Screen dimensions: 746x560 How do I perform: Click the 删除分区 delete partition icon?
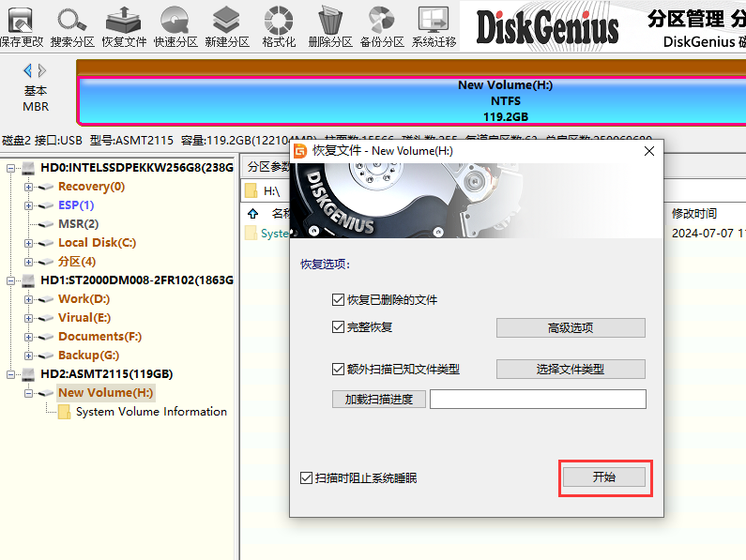click(x=330, y=26)
